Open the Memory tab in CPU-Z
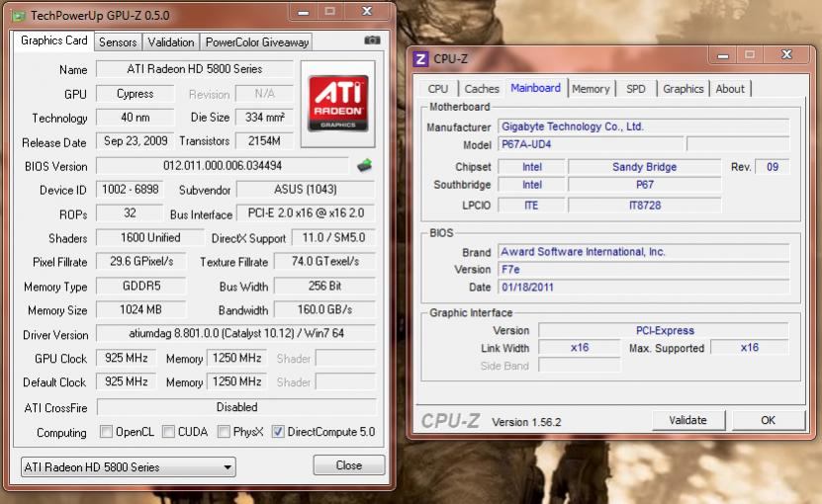Viewport: 822px width, 504px height. coord(591,89)
